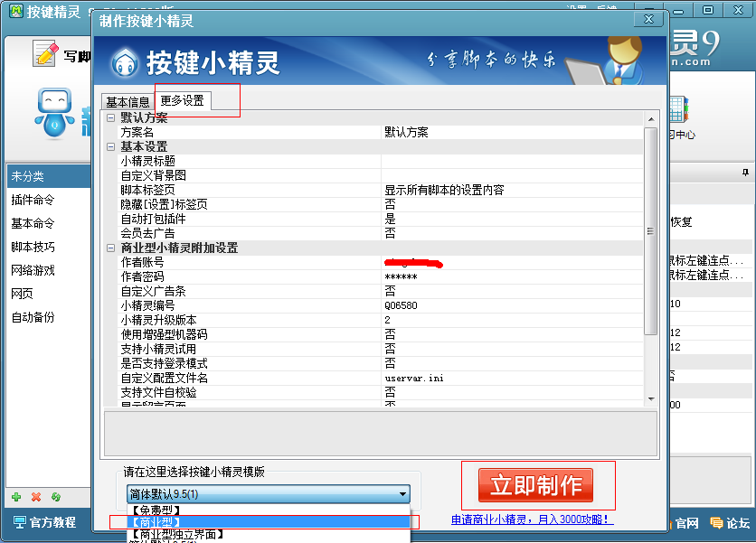Close the 制作按键小精灵 dialog
This screenshot has height=543, width=756.
click(x=649, y=19)
